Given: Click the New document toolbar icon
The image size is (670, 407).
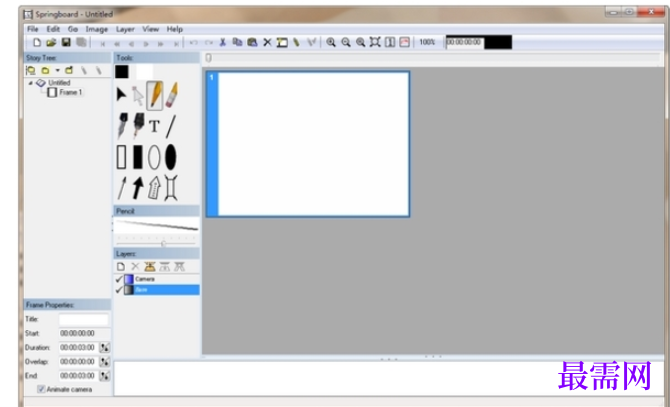Looking at the screenshot, I should 37,42.
